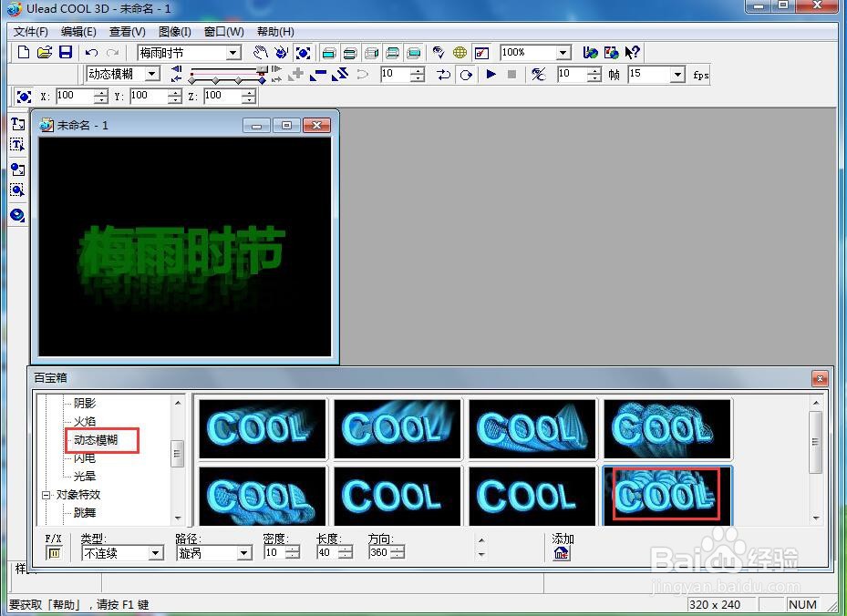
Task: Select 跳舞 under 对象特效
Action: (85, 513)
